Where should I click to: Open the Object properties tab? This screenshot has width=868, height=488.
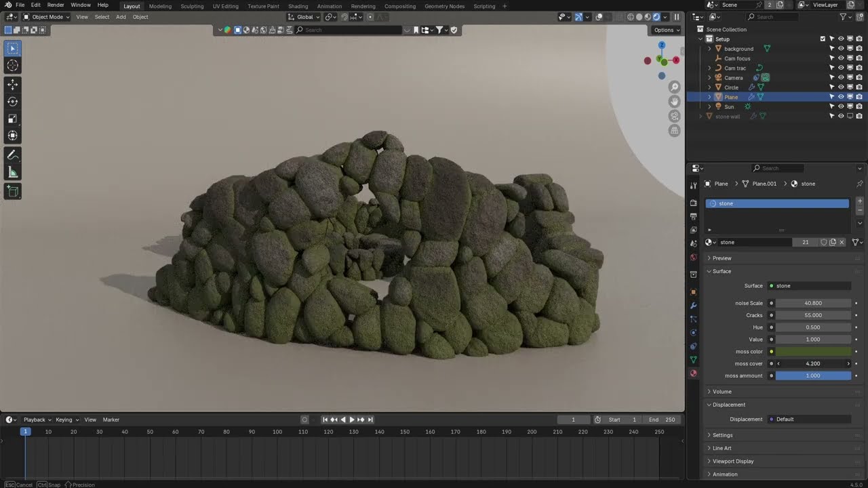click(x=693, y=292)
